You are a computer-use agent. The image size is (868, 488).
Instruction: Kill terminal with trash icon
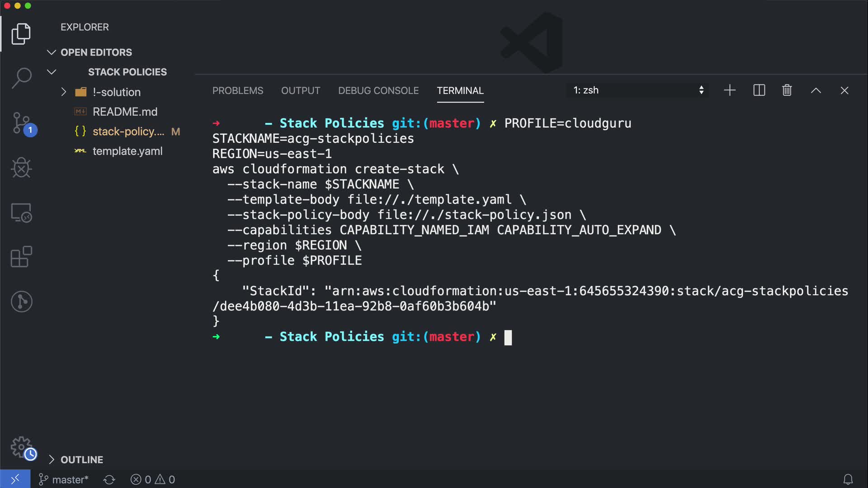787,90
